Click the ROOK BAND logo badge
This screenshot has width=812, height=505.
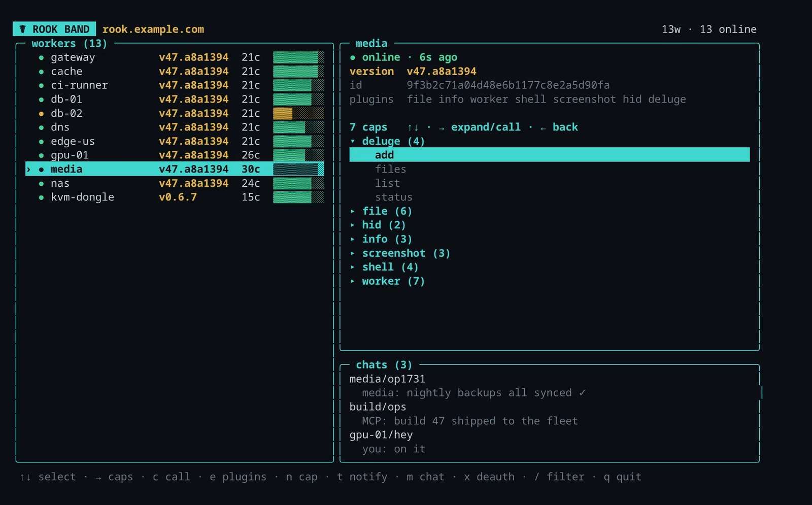tap(54, 29)
